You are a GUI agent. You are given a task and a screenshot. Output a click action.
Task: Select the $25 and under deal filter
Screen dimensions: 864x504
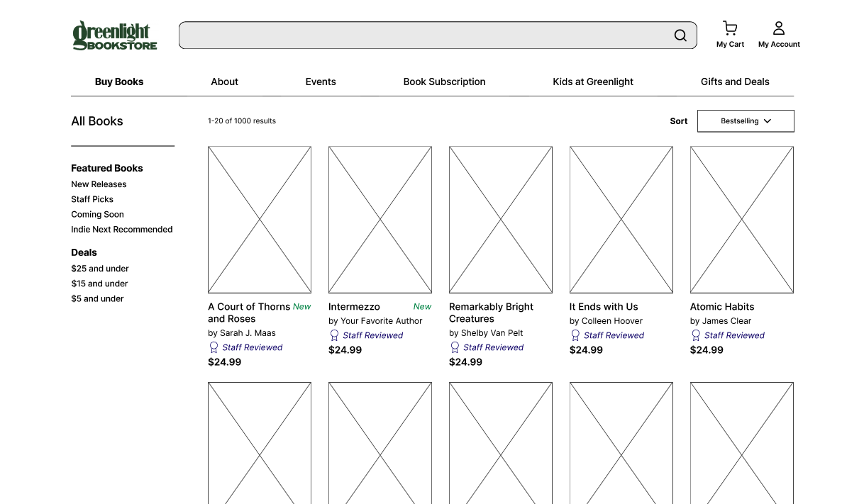(100, 269)
